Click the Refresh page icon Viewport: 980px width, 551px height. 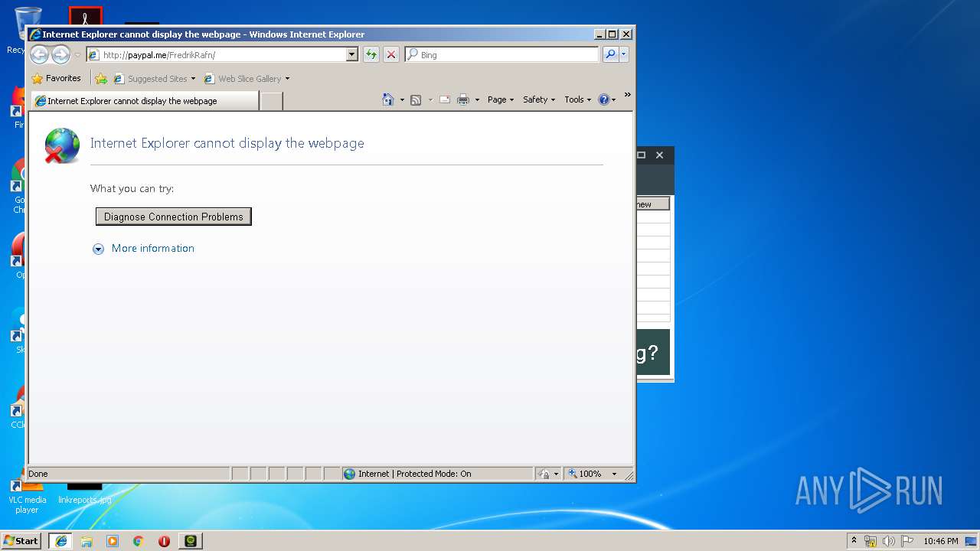click(x=371, y=54)
